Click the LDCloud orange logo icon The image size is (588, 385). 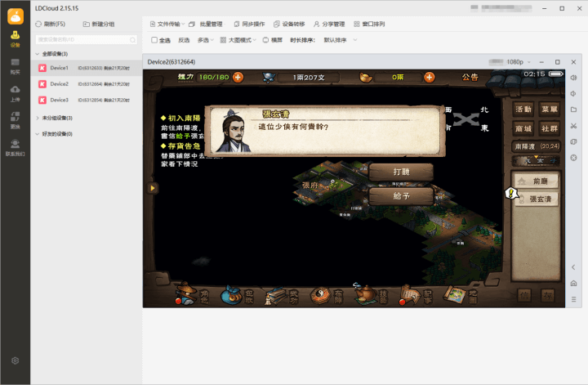tap(16, 16)
